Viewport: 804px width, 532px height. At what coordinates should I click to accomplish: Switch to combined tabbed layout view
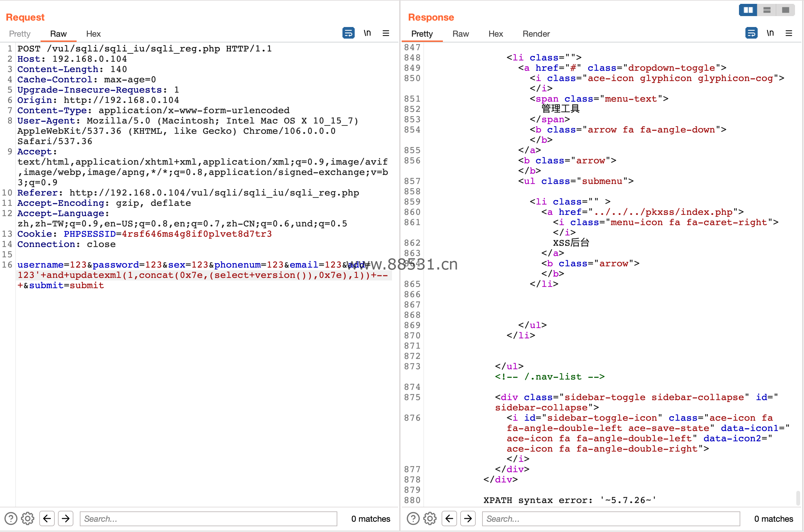(x=785, y=10)
